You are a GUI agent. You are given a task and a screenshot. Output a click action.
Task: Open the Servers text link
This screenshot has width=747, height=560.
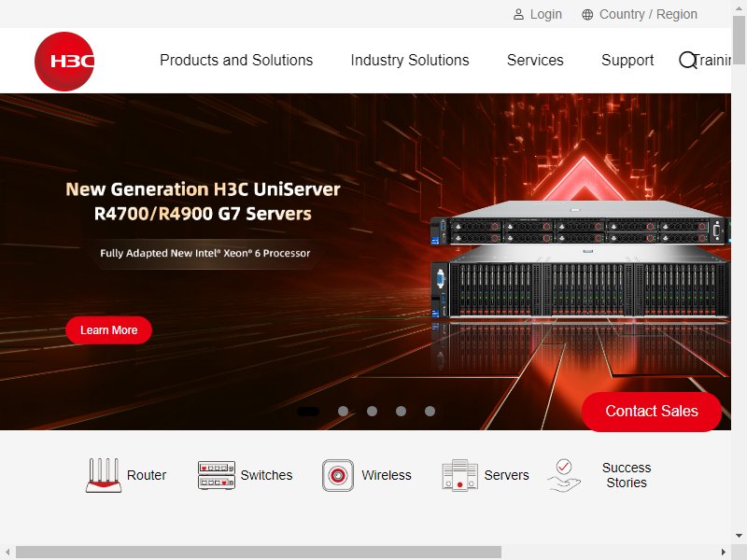point(506,475)
